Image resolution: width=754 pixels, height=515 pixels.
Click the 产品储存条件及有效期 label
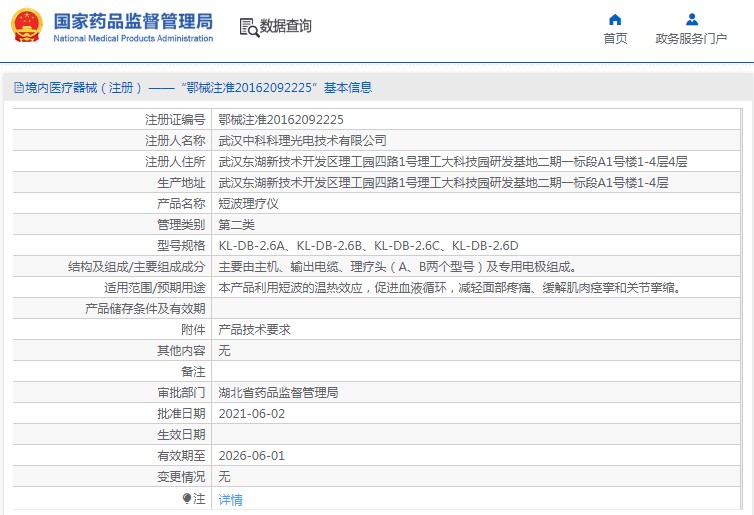(x=145, y=309)
